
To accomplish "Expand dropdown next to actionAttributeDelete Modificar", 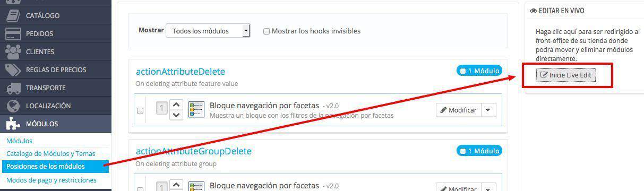I will point(488,110).
